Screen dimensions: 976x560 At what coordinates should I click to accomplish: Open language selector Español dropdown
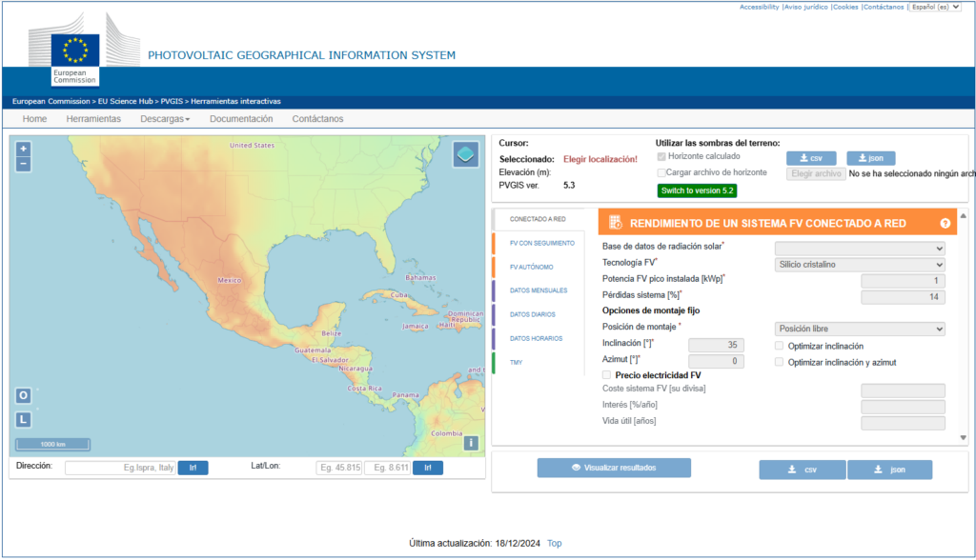[x=935, y=7]
